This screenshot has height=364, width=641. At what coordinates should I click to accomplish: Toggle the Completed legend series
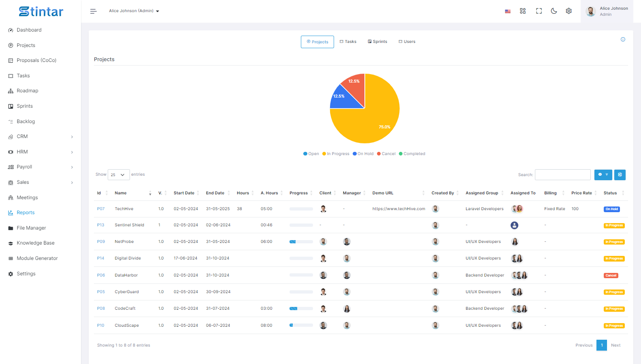[412, 154]
